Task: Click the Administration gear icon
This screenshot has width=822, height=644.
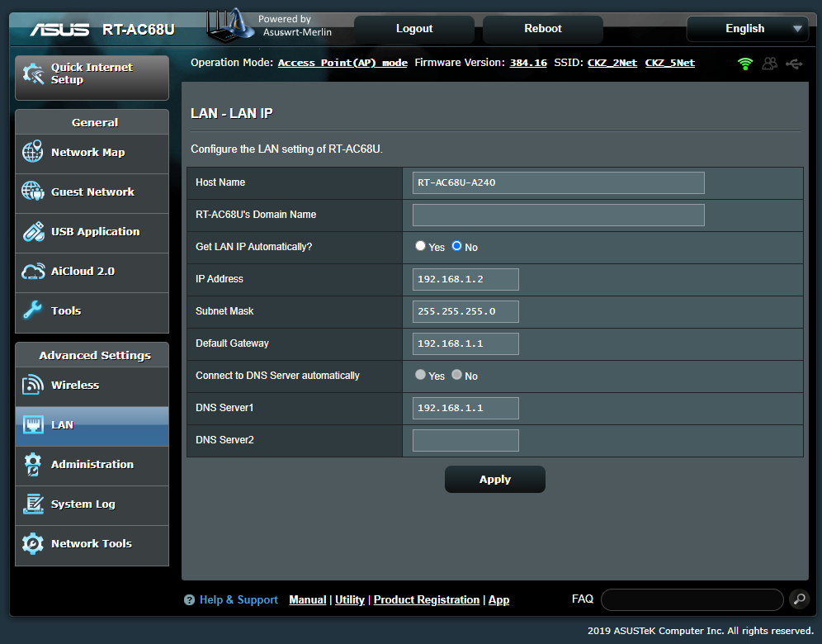Action: pos(32,464)
